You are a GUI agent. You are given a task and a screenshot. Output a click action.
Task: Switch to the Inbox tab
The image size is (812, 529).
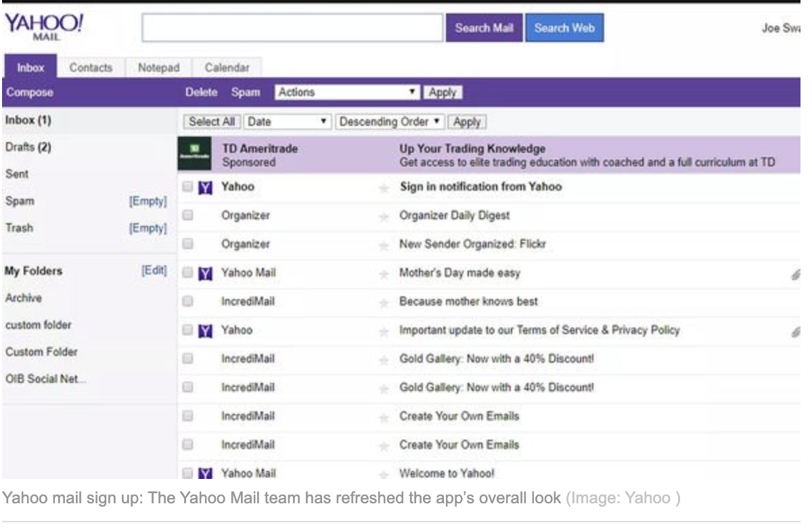[30, 68]
